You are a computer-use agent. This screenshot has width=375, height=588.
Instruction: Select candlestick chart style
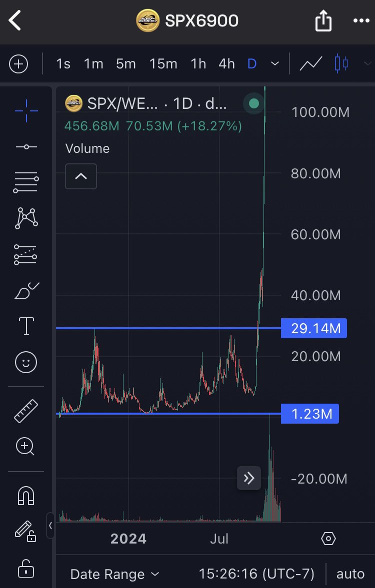click(341, 64)
